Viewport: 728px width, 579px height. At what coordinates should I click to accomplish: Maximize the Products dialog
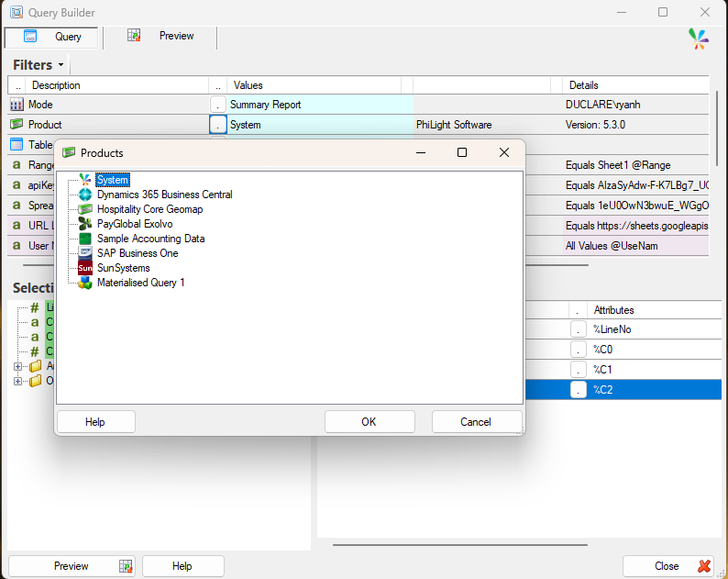point(462,152)
